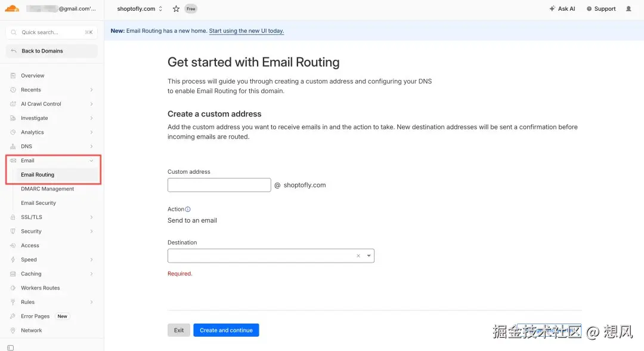Click the Investigate sidebar icon

(x=13, y=118)
